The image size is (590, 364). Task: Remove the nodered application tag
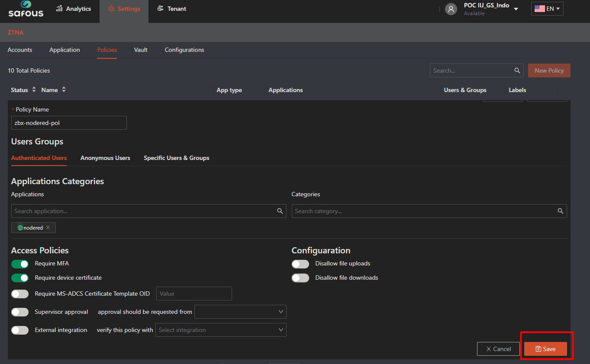(48, 227)
